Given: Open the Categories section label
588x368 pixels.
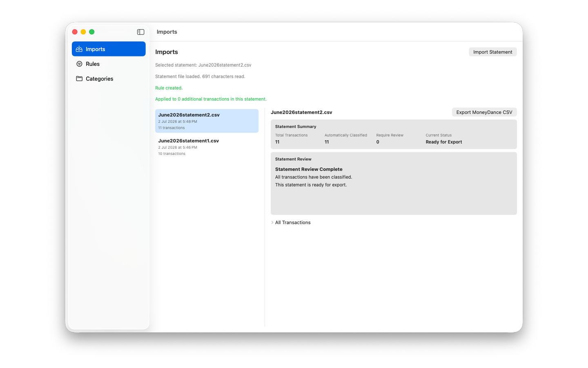Looking at the screenshot, I should click(99, 79).
